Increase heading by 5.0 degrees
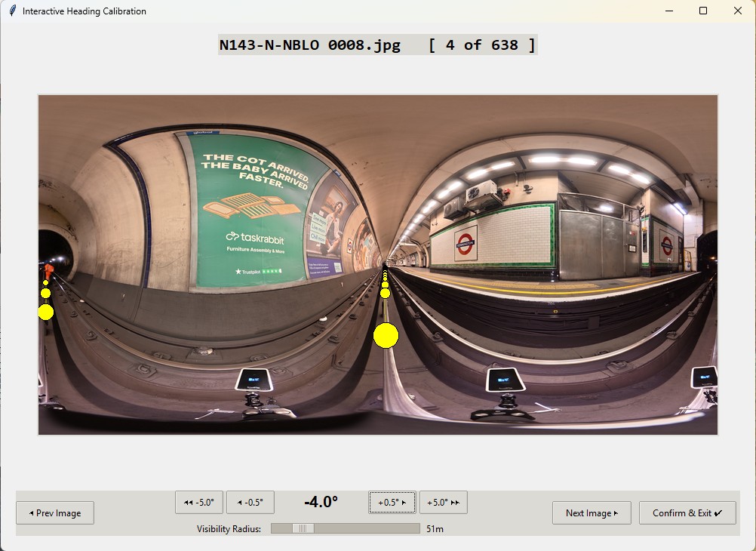The width and height of the screenshot is (756, 551). (x=443, y=502)
